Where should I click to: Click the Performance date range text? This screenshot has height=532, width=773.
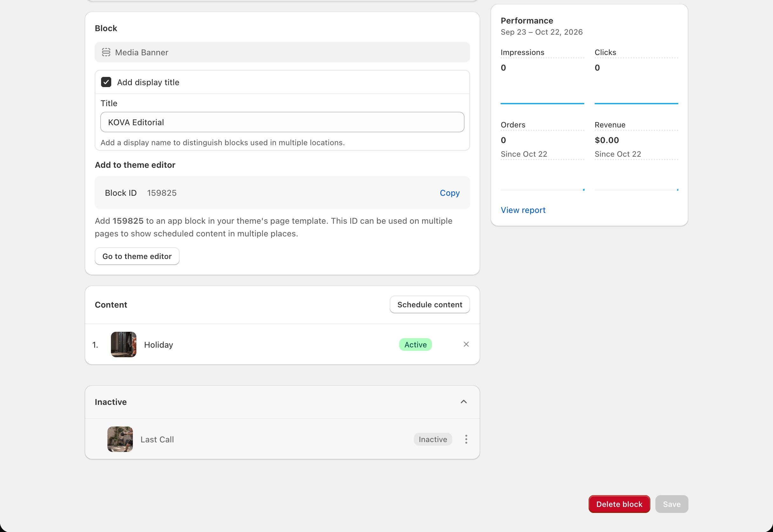541,32
